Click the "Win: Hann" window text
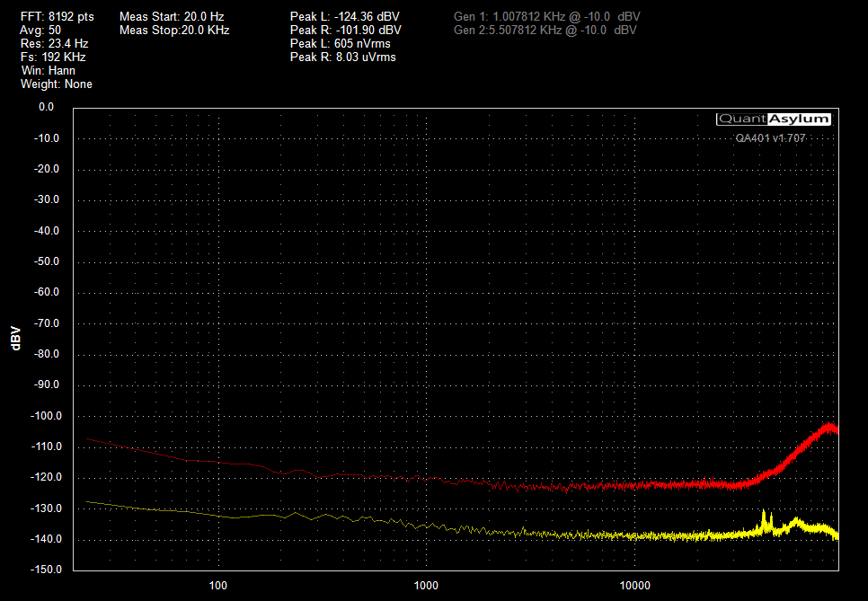868x601 pixels. 49,70
